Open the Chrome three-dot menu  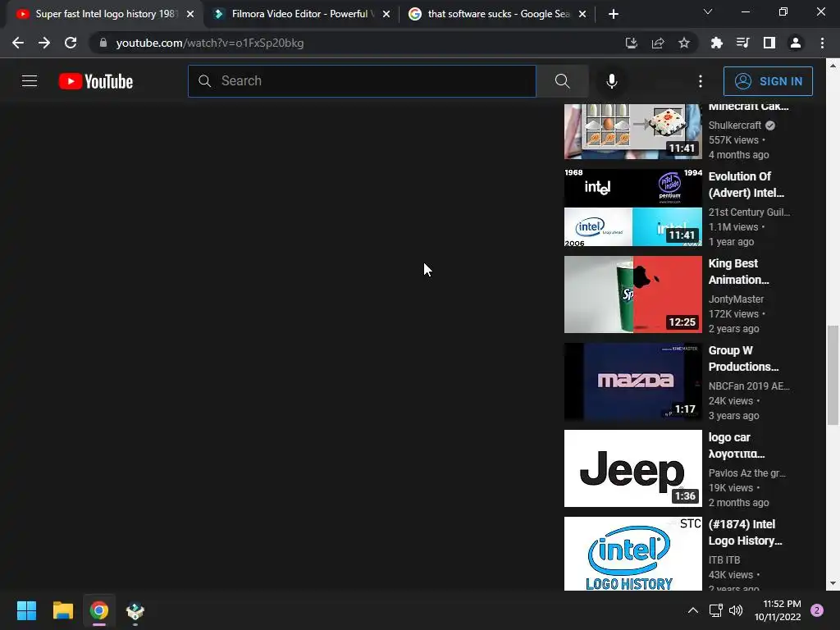coord(822,43)
